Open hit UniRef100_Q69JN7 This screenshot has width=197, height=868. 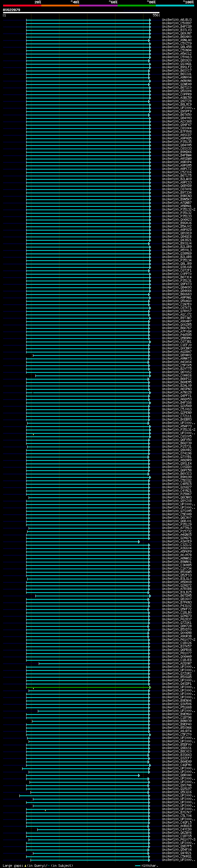coord(177,33)
